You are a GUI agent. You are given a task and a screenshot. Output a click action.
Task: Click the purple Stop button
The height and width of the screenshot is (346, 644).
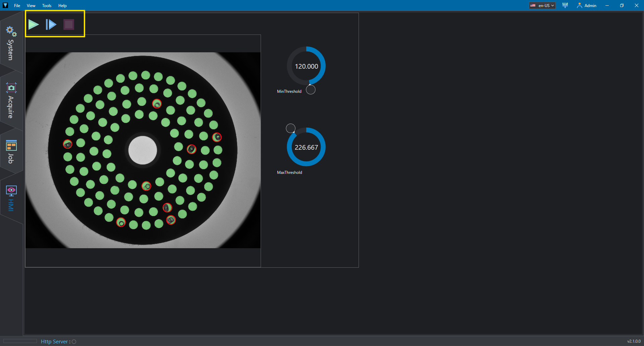(x=69, y=24)
